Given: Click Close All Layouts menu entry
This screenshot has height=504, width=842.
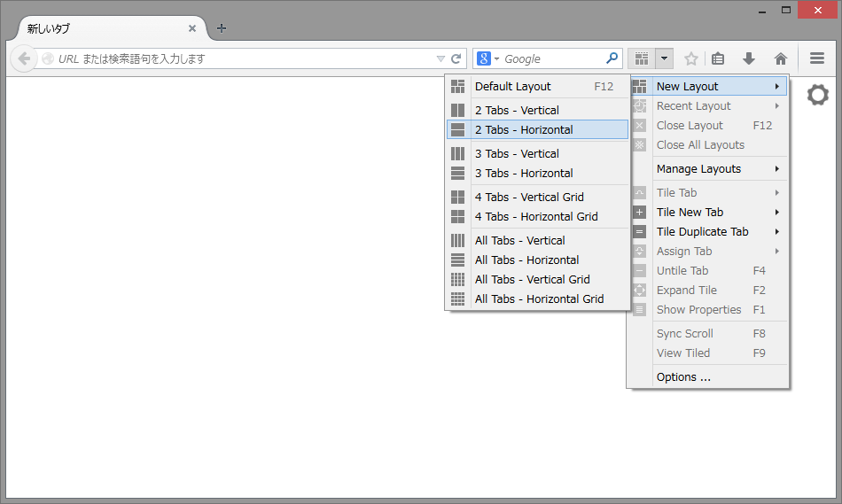Looking at the screenshot, I should 708,145.
